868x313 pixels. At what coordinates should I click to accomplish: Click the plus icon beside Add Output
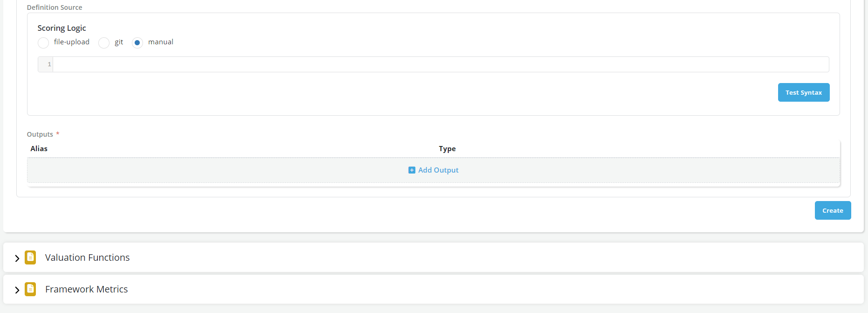412,170
